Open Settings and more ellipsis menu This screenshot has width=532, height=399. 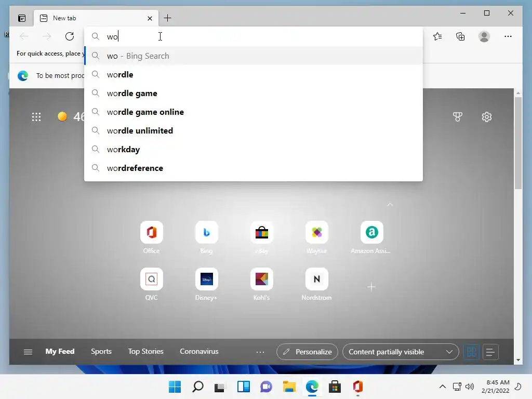click(x=508, y=36)
